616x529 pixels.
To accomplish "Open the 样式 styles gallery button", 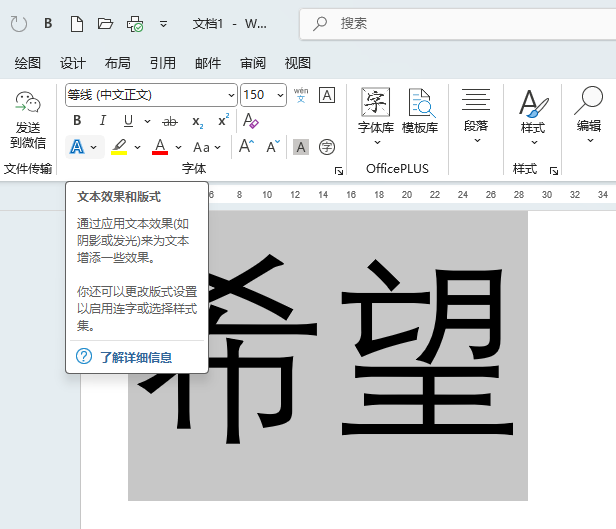I will tap(533, 117).
